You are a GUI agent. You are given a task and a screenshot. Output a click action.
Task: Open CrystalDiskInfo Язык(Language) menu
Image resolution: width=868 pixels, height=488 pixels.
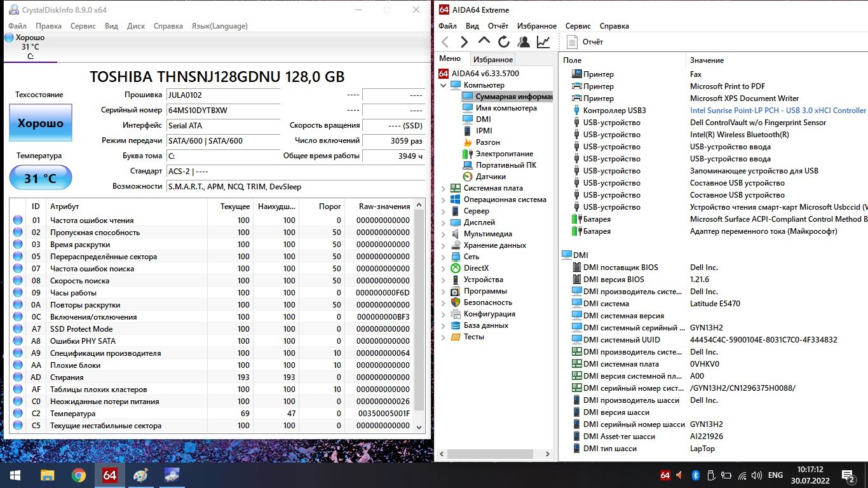point(219,26)
